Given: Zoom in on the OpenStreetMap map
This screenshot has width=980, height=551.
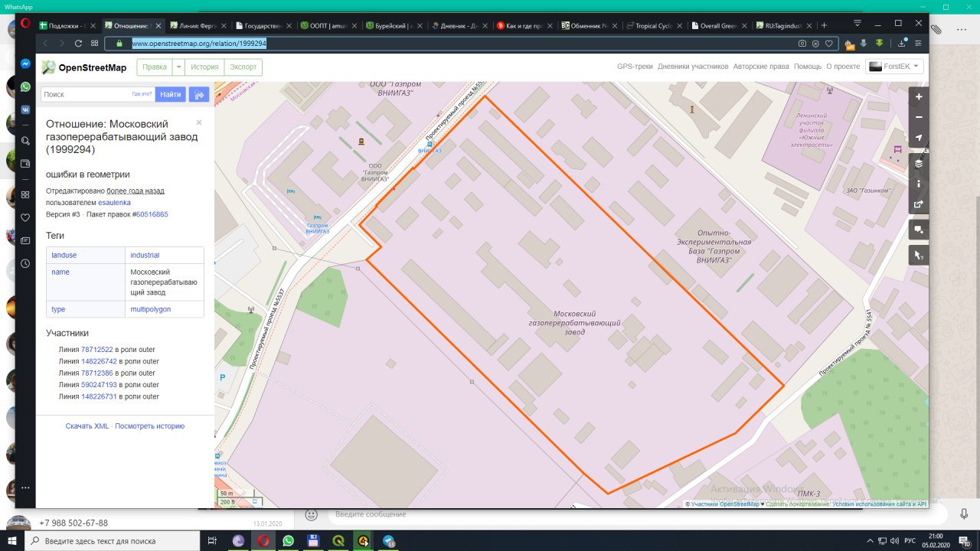Looking at the screenshot, I should click(x=919, y=97).
